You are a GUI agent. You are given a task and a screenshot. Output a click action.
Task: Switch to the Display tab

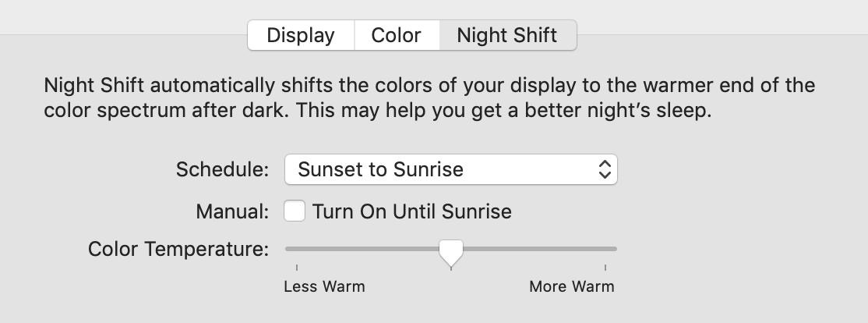[x=301, y=36]
